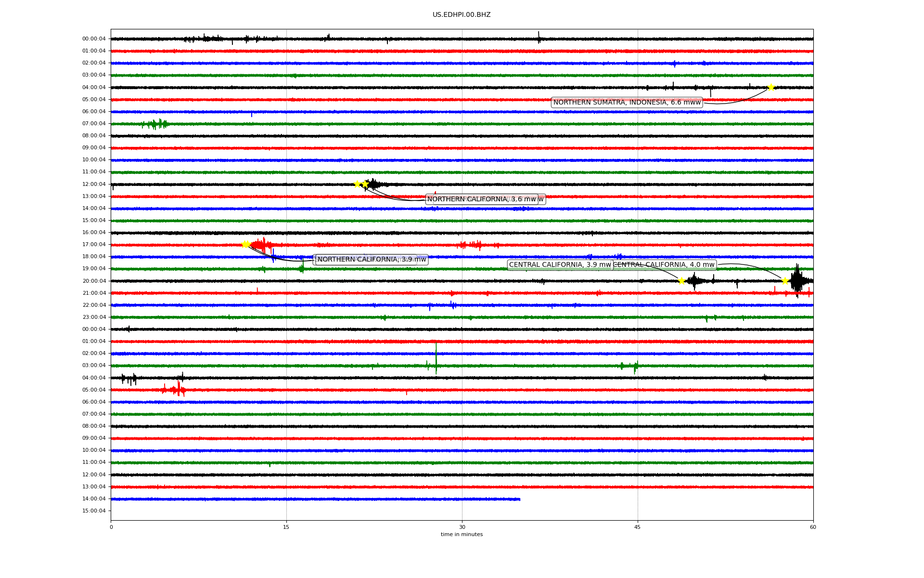Click the yellow star for Central California 4.0 event
924x578 pixels.
pyautogui.click(x=785, y=281)
